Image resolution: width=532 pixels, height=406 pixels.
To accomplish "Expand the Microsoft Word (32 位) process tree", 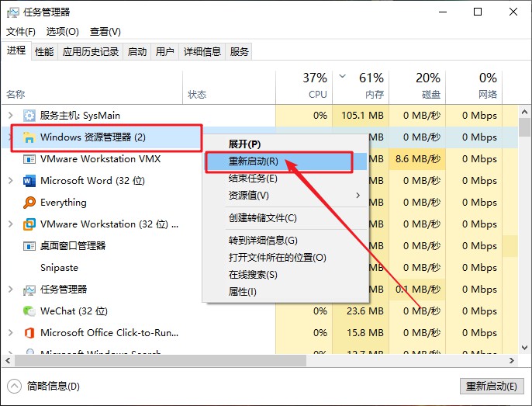I will point(10,181).
